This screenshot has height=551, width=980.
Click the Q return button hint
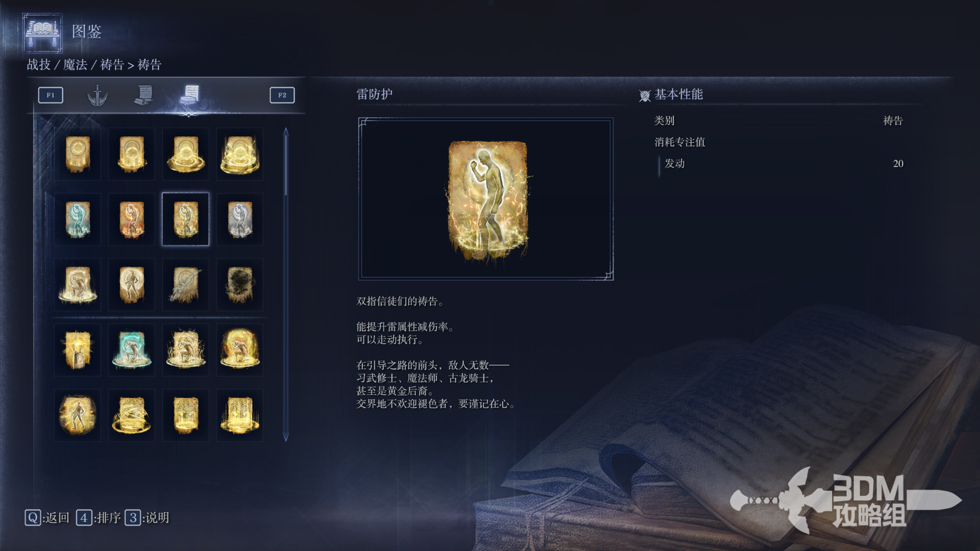(x=47, y=518)
